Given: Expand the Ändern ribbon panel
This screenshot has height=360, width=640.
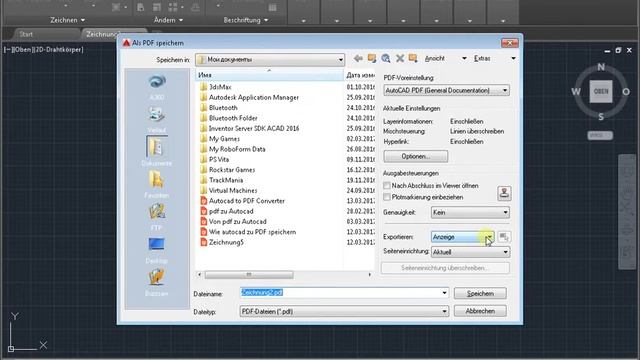Looking at the screenshot, I should 168,20.
